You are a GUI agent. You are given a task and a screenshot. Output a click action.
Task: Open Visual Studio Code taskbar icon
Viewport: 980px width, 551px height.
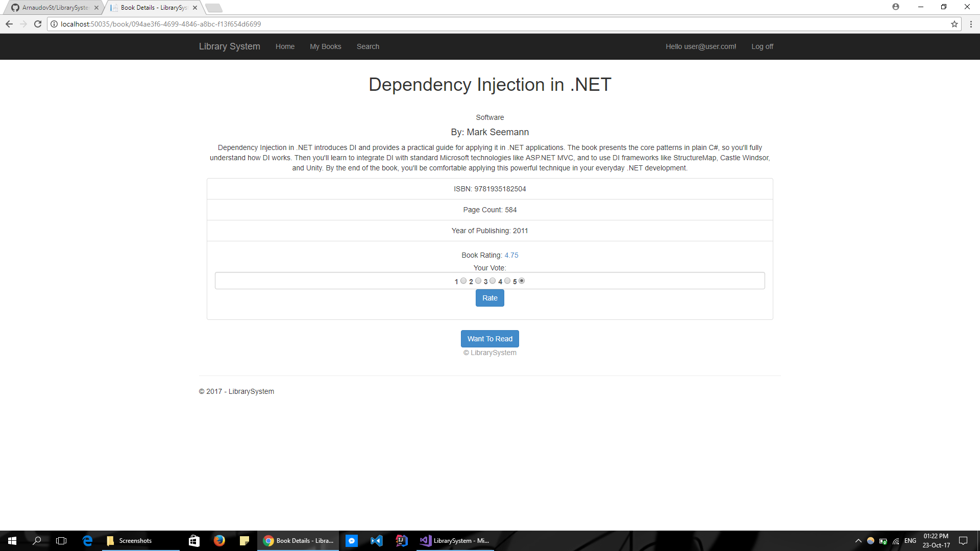point(376,540)
